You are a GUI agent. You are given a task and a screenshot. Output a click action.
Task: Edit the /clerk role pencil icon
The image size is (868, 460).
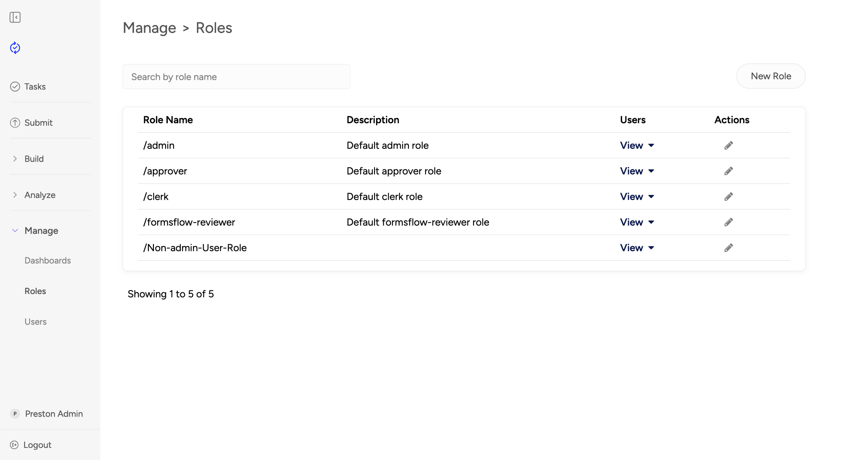[x=728, y=196]
